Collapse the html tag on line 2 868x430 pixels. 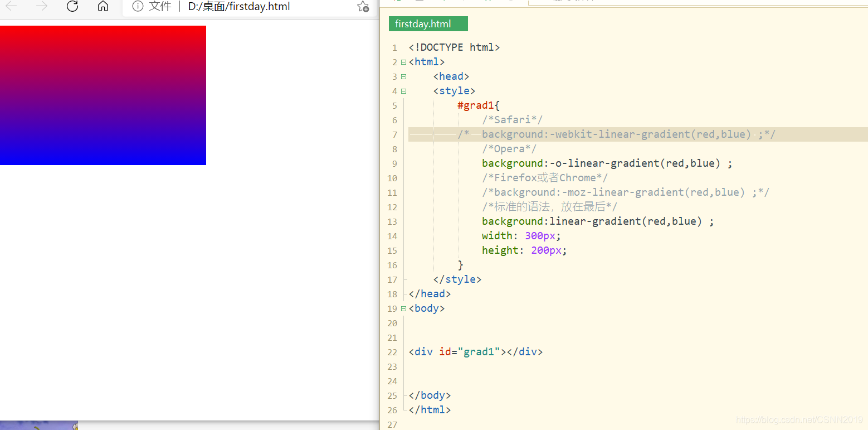click(403, 62)
